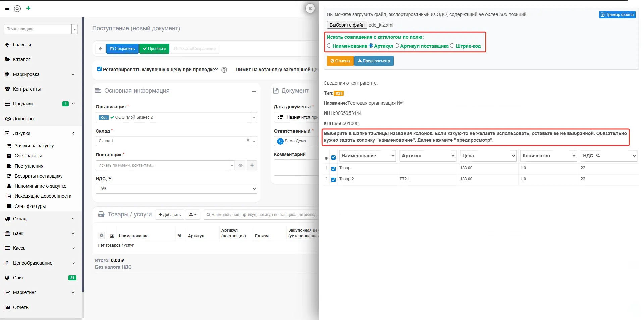Image resolution: width=644 pixels, height=320 pixels.
Task: Open Поступления in the sidebar
Action: 29,166
